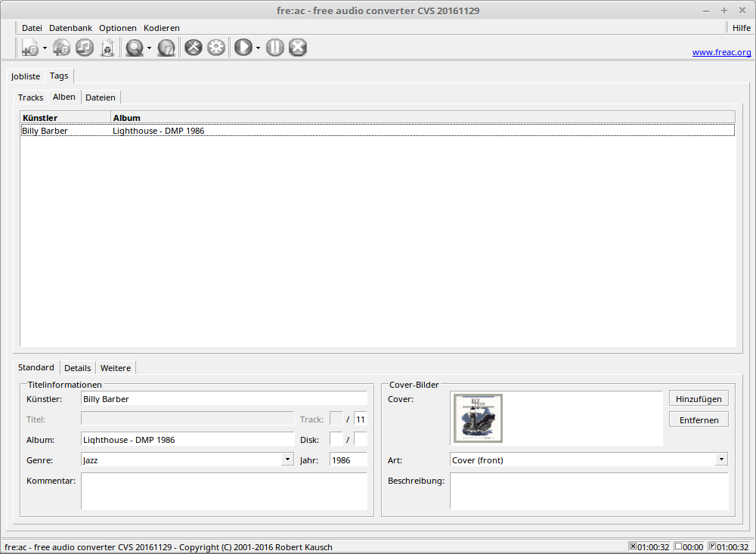Open the encoder configuration gear icon
This screenshot has height=554, width=756.
click(x=216, y=48)
